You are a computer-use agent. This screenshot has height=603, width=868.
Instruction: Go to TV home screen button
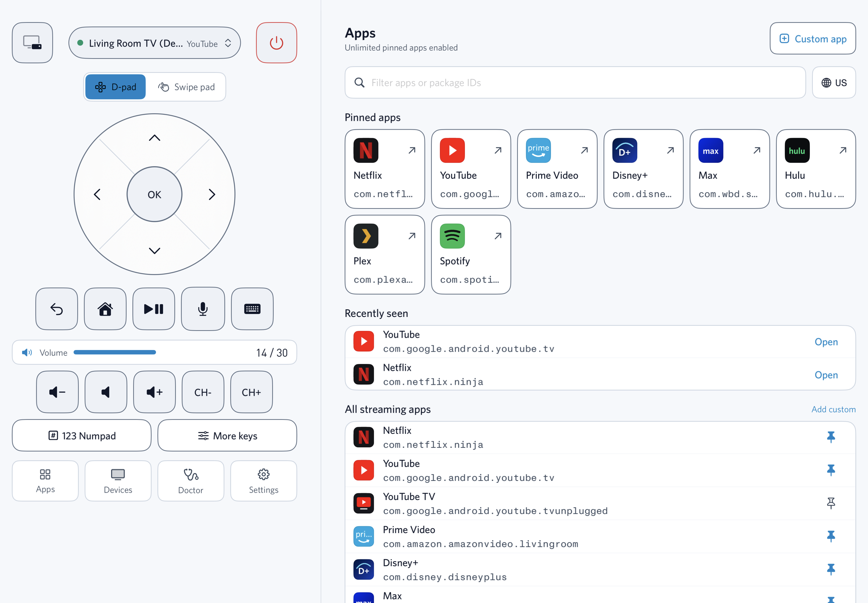pyautogui.click(x=105, y=309)
